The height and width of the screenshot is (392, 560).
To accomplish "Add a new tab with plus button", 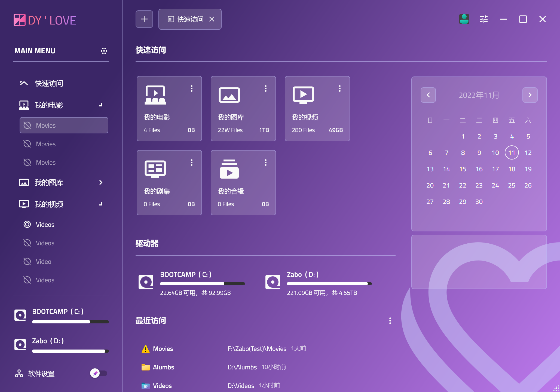I will point(144,19).
